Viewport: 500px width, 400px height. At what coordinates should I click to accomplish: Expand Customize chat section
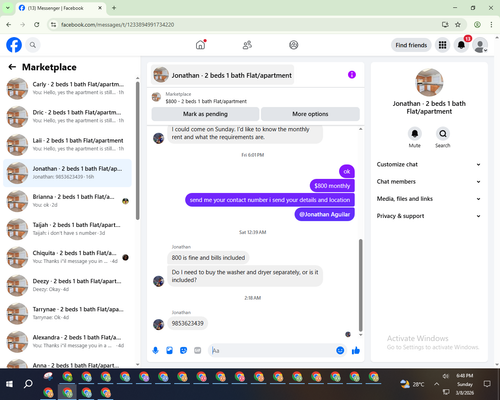point(429,164)
